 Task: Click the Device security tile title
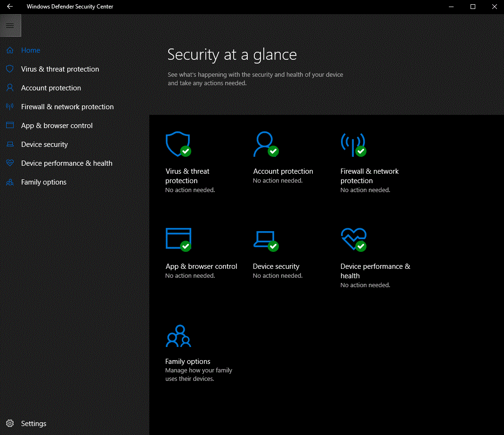coord(276,266)
